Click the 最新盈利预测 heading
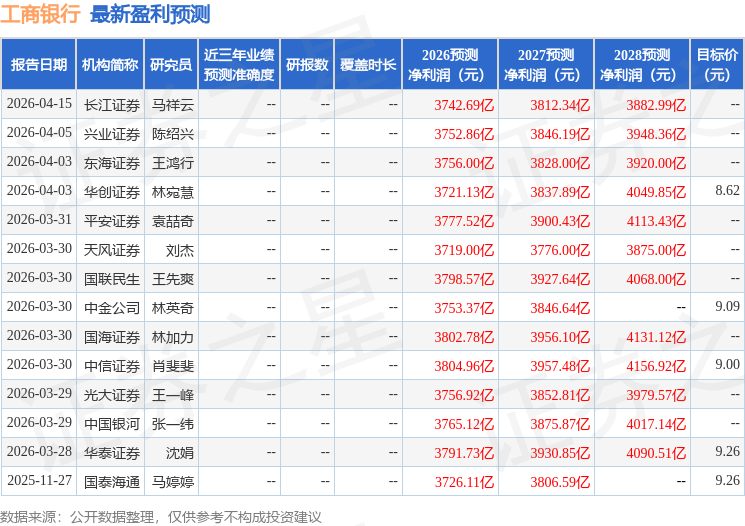The height and width of the screenshot is (526, 745). (150, 14)
